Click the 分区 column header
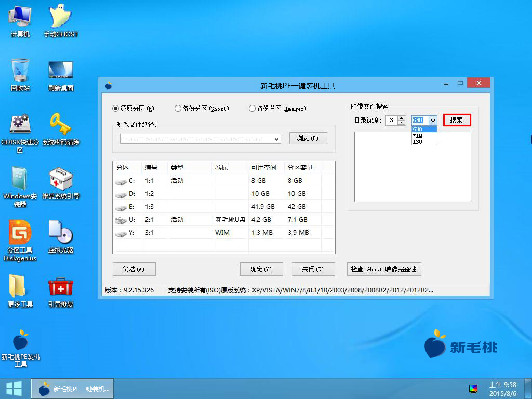This screenshot has height=399, width=532. pos(127,168)
